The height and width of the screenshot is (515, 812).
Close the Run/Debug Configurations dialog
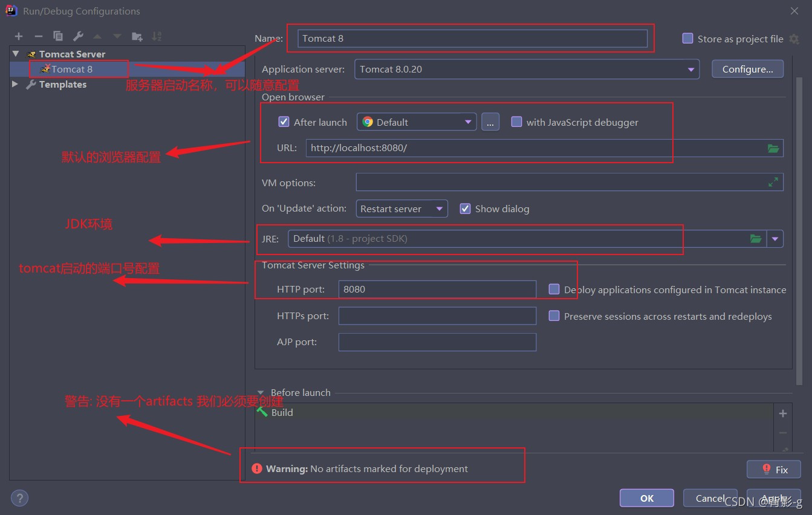(794, 10)
